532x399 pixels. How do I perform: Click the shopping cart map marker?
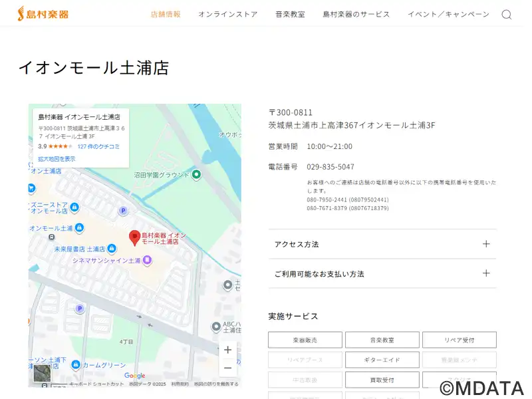click(x=31, y=188)
